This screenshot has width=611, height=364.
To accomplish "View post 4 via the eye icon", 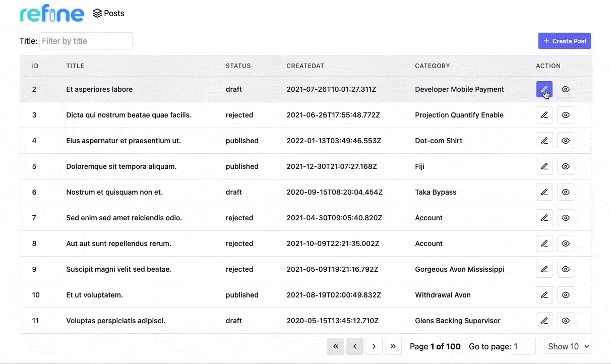I will 566,141.
